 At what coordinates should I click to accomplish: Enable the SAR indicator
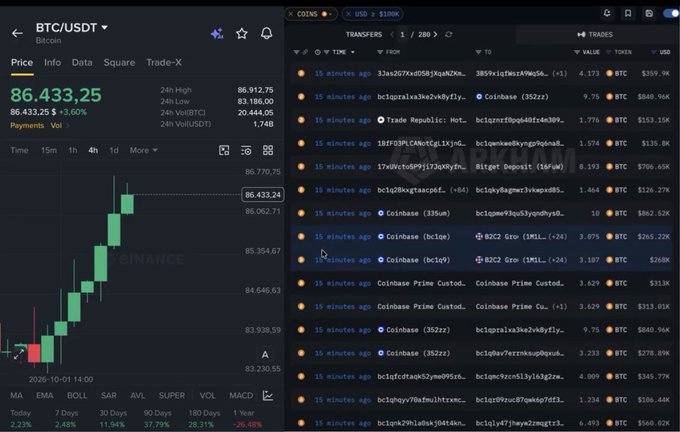(108, 396)
